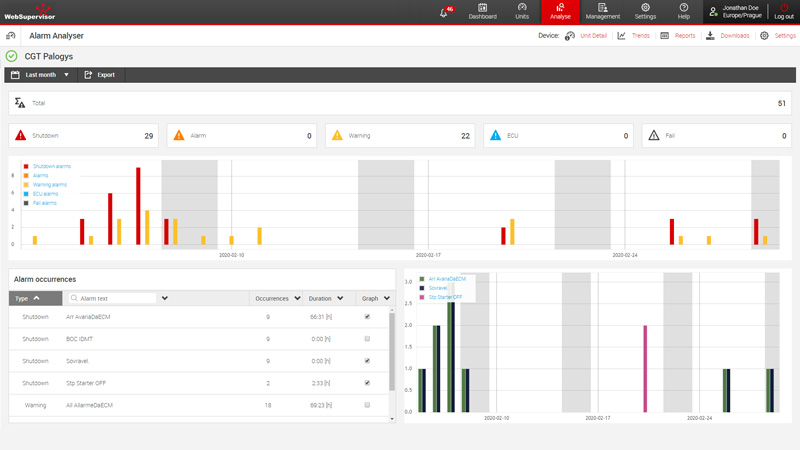Image resolution: width=800 pixels, height=450 pixels.
Task: Expand the Occurrences column sort arrow
Action: tap(297, 298)
